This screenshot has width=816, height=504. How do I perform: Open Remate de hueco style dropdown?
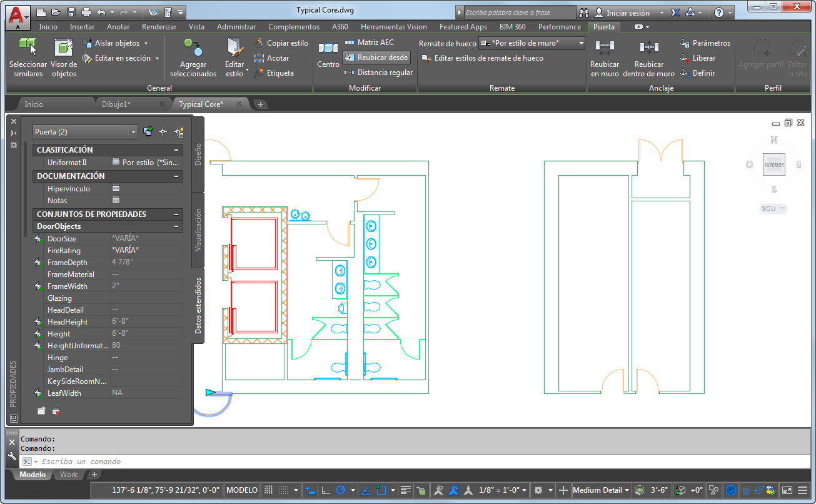(581, 43)
